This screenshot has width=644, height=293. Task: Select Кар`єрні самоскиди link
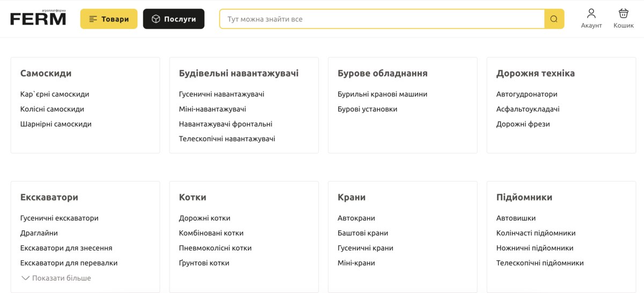pyautogui.click(x=55, y=94)
